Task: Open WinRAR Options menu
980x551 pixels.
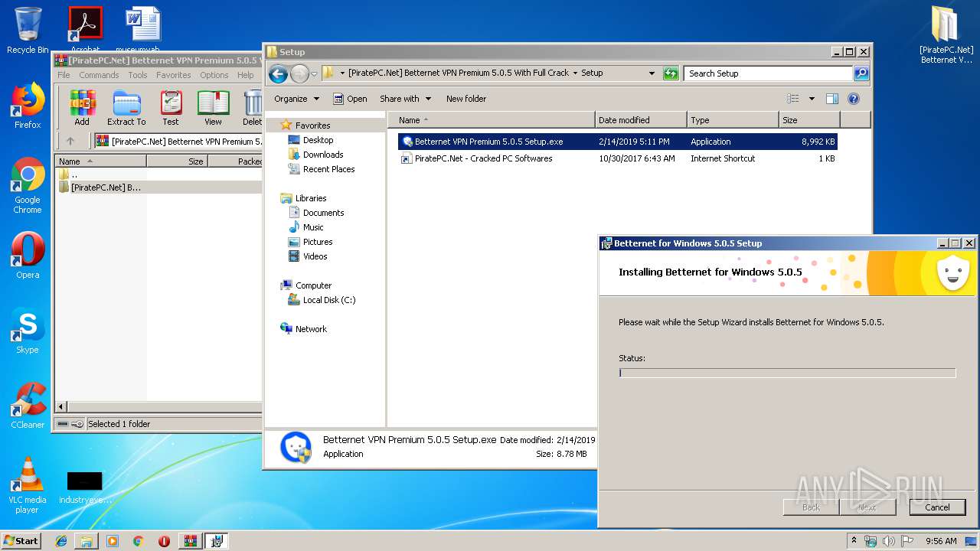Action: 214,75
